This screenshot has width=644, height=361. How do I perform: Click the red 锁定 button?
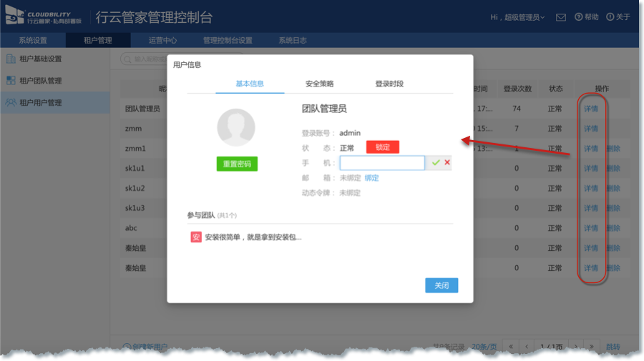(382, 147)
